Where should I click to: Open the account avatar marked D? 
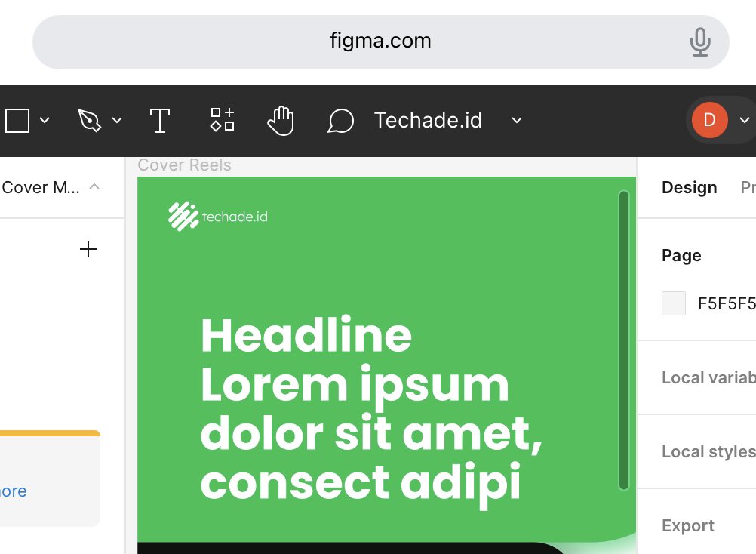[x=708, y=119]
